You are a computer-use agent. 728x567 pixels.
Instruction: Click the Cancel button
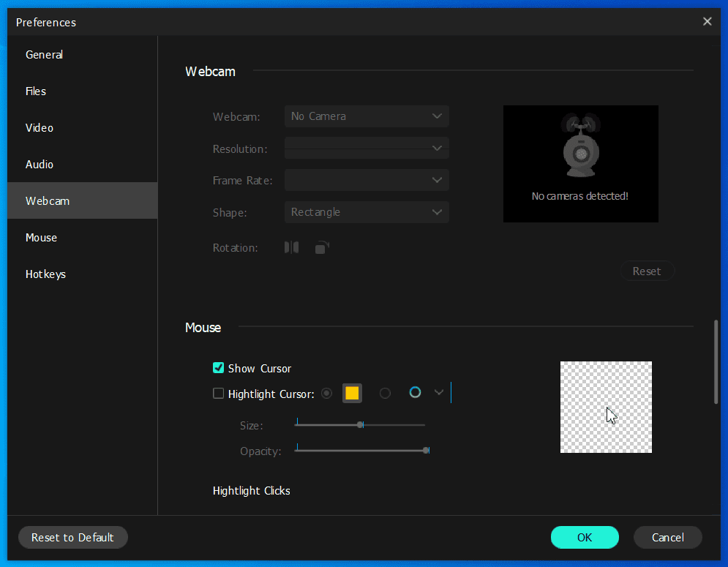tap(668, 537)
